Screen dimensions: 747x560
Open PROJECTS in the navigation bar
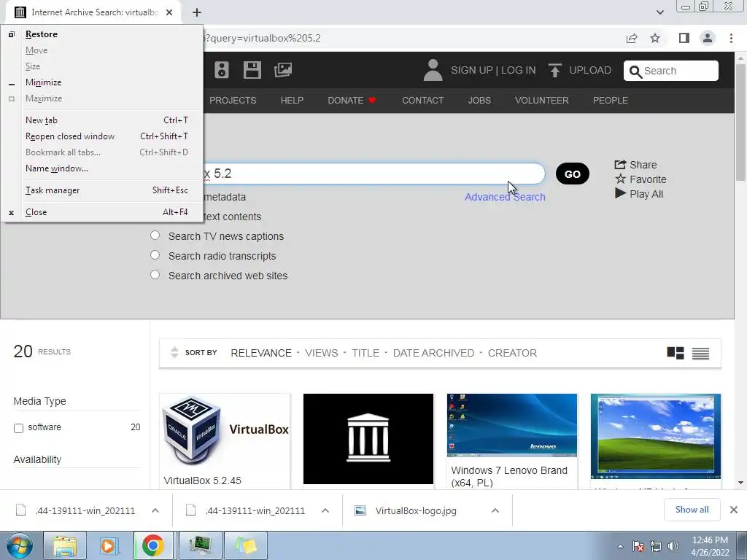coord(233,101)
